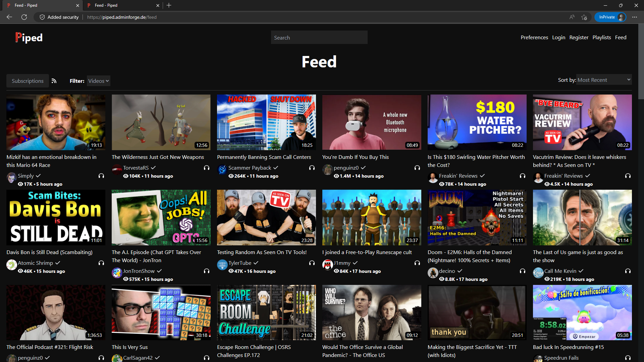
Task: Open the Preferences page
Action: pos(534,37)
